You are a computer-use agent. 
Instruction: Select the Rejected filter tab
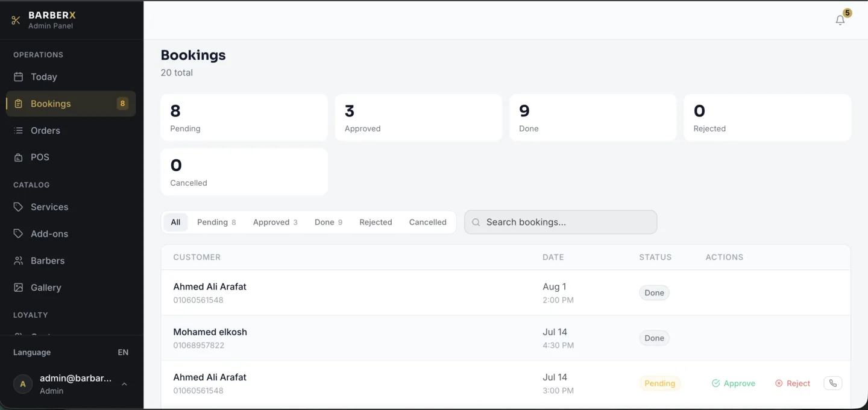376,222
